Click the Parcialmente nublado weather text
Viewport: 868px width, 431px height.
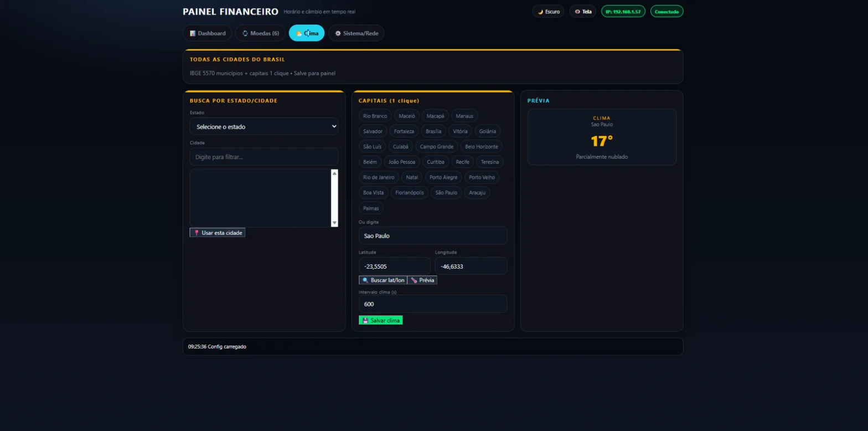pos(602,157)
